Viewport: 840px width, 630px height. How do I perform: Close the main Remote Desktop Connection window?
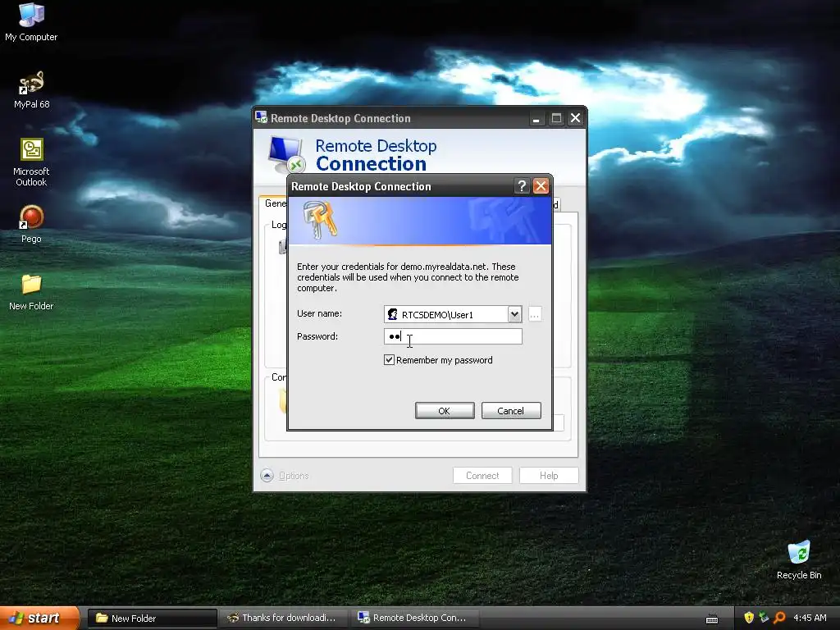pos(575,118)
